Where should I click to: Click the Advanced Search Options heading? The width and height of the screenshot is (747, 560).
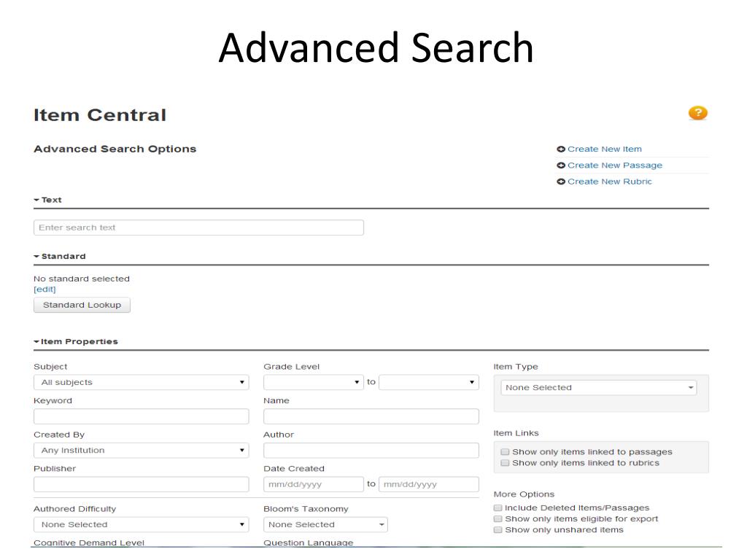115,149
